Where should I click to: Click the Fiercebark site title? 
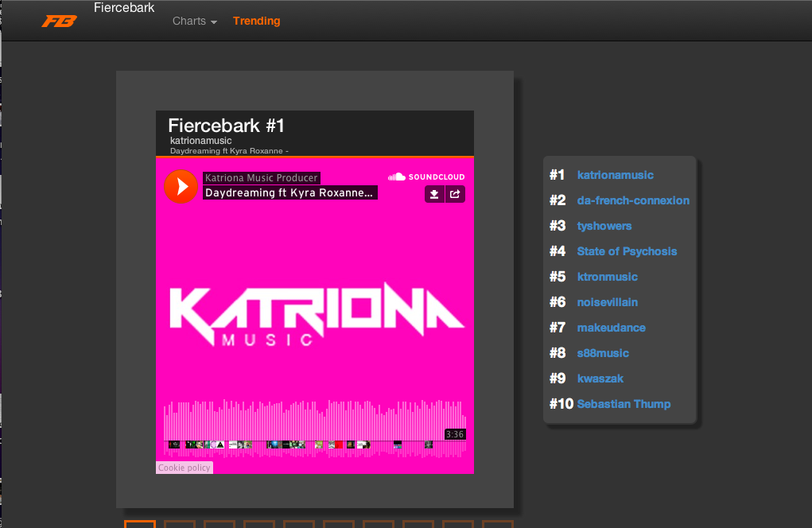[x=124, y=8]
